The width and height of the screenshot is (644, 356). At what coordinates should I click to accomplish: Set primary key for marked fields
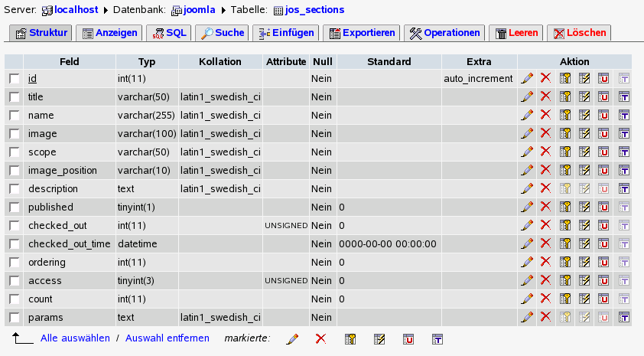coord(350,339)
